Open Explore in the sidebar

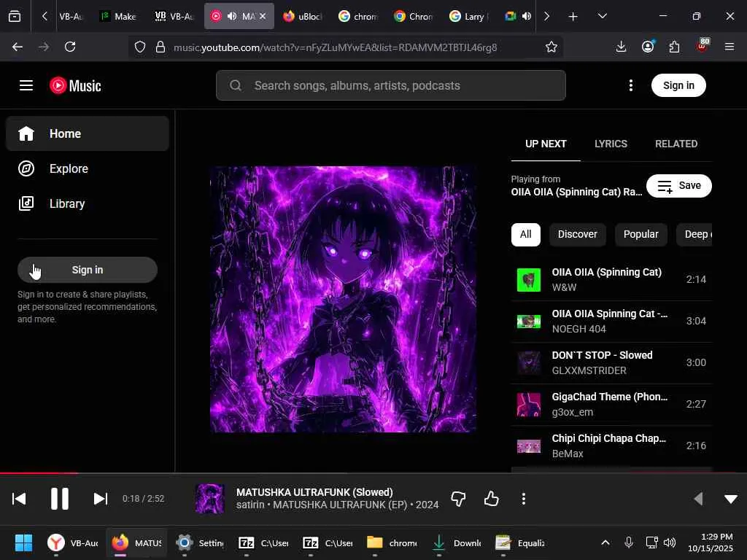click(88, 168)
